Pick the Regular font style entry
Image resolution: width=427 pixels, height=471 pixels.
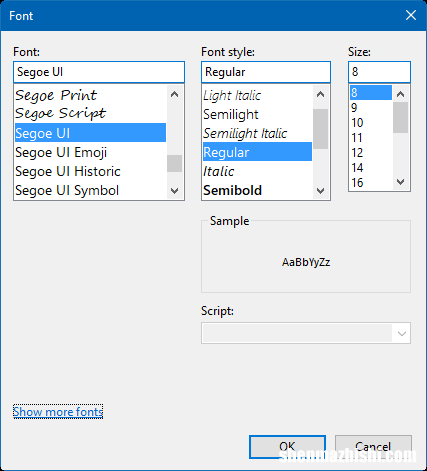click(x=257, y=152)
